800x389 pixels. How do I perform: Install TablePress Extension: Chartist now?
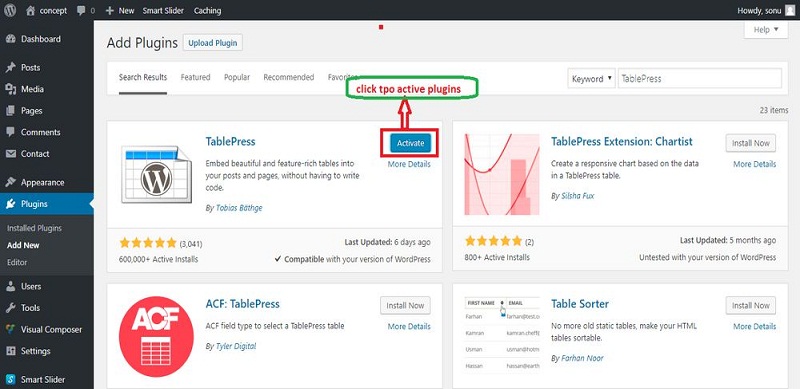click(x=751, y=143)
